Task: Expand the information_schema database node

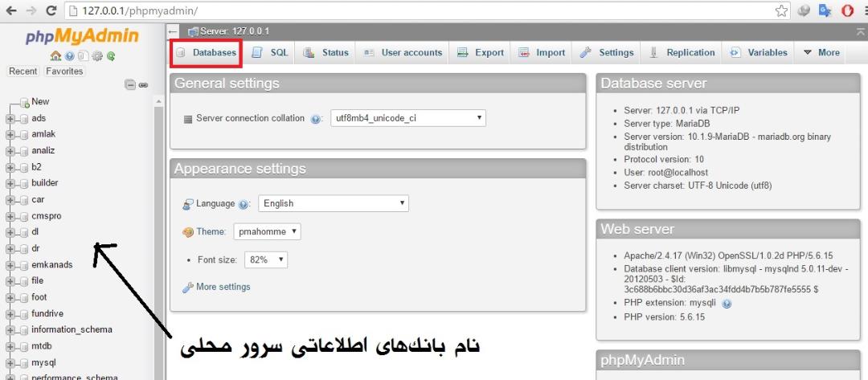Action: (x=10, y=330)
